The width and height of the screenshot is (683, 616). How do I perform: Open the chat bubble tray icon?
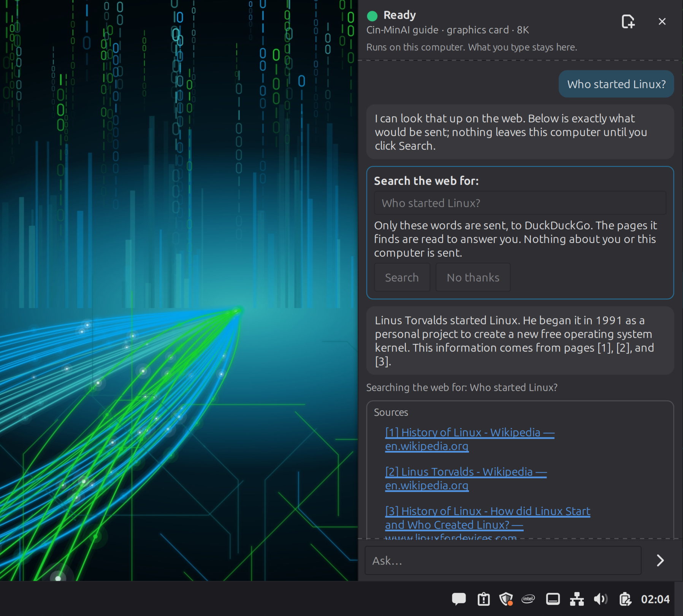coord(459,599)
